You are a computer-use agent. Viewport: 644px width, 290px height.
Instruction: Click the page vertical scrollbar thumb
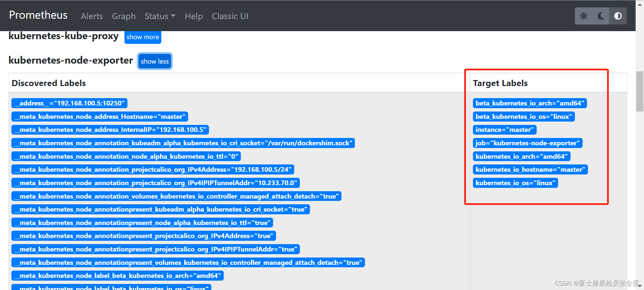(640, 91)
